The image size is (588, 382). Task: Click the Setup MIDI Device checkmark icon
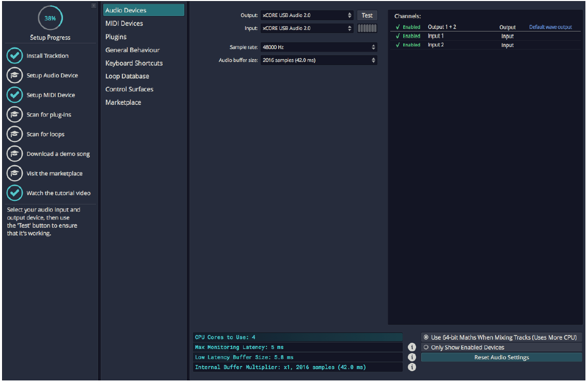14,95
